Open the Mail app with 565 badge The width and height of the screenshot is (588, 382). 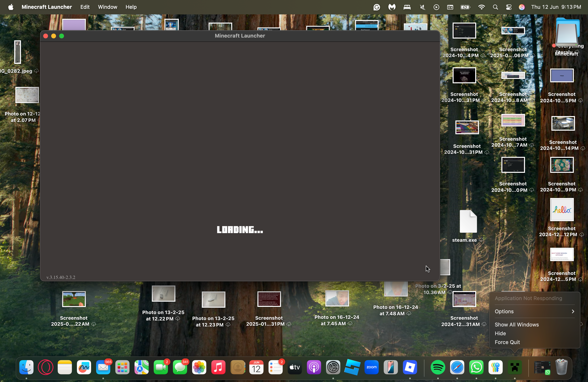tap(103, 367)
